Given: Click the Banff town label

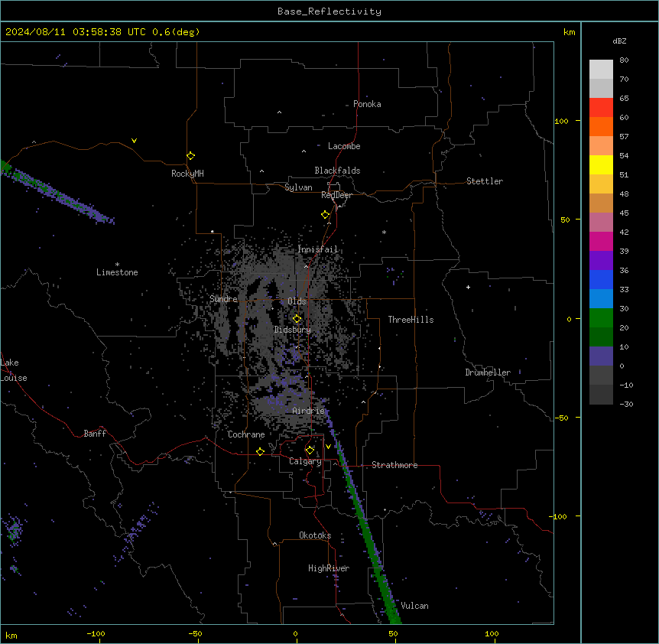Looking at the screenshot, I should (95, 434).
